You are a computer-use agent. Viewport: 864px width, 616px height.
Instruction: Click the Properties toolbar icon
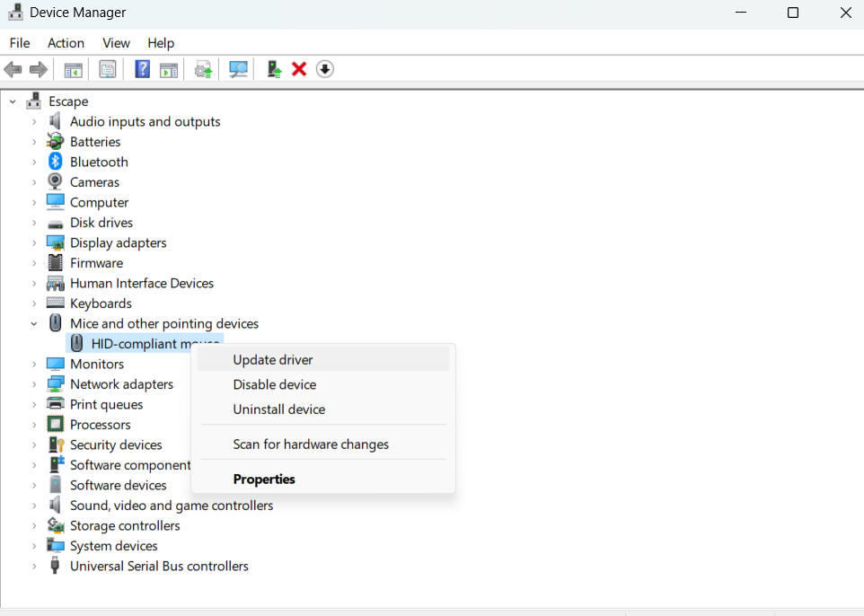[108, 69]
